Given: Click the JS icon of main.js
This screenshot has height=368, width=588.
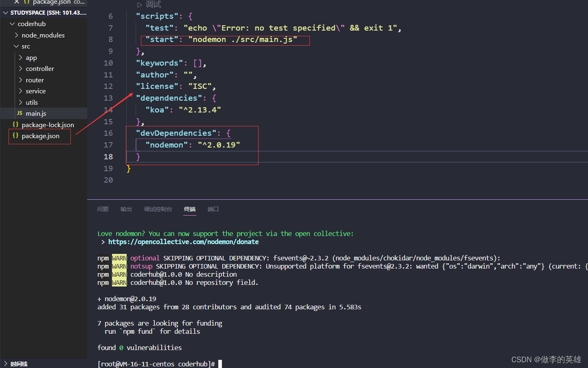Looking at the screenshot, I should click(x=20, y=113).
